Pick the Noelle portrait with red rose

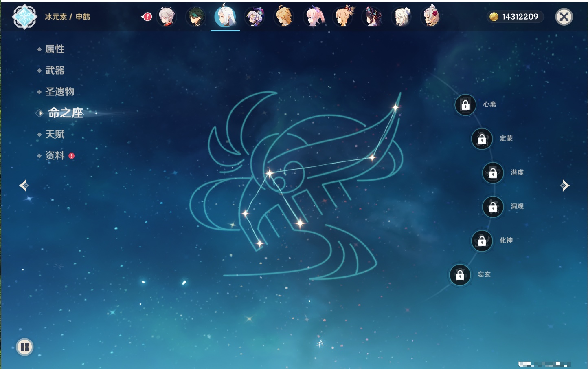tap(430, 17)
